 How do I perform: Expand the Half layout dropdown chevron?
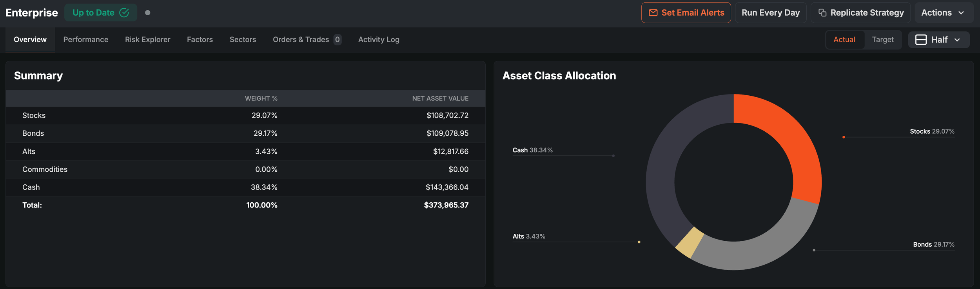(957, 40)
